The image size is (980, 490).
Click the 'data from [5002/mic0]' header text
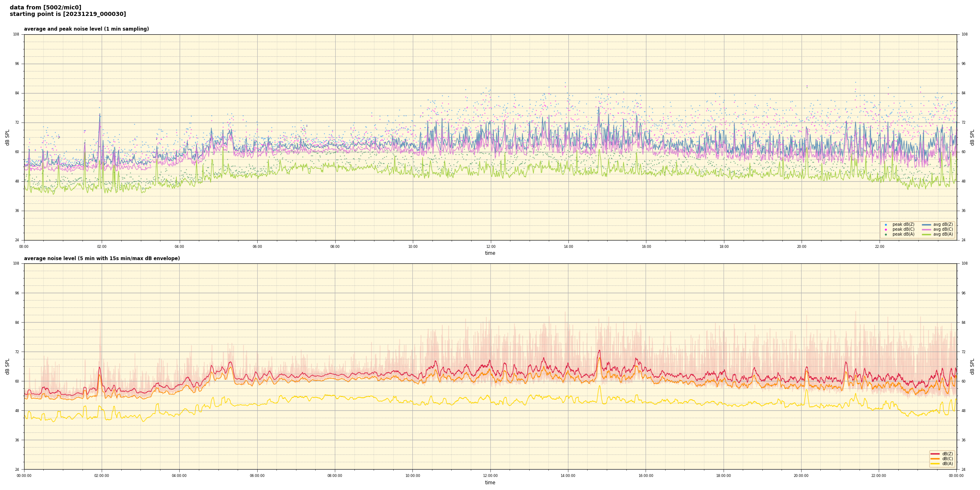tap(45, 7)
